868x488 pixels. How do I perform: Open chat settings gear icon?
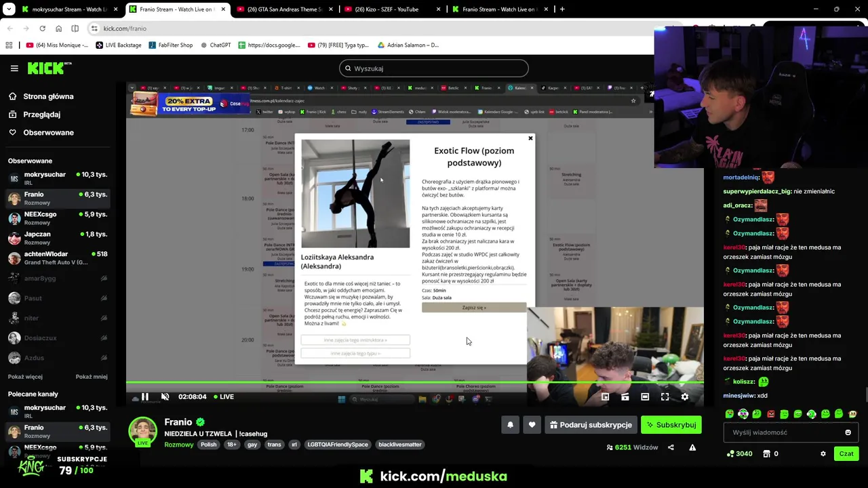coord(823,453)
